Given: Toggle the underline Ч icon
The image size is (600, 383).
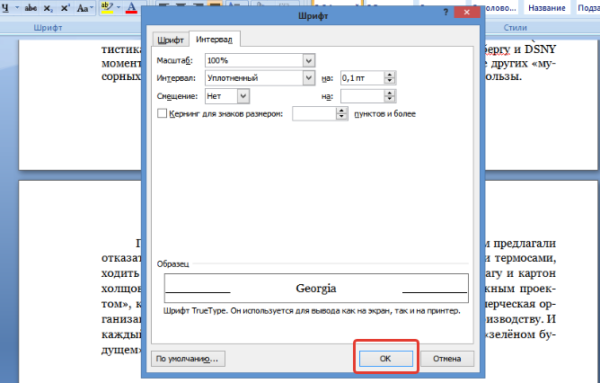Looking at the screenshot, I should coord(5,8).
